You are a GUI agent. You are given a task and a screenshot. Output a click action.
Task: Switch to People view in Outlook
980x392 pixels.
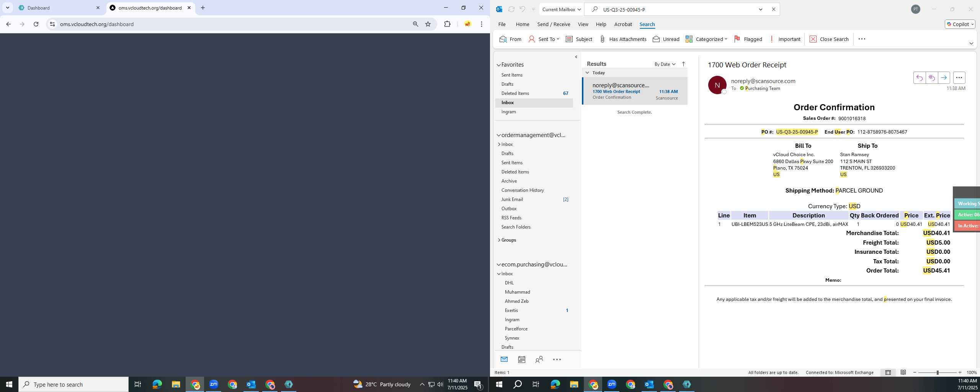click(539, 359)
